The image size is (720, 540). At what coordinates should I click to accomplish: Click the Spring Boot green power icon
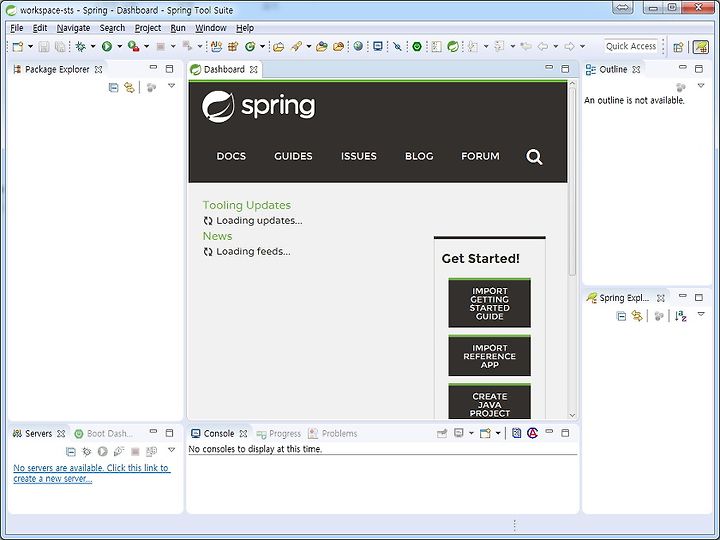point(417,46)
